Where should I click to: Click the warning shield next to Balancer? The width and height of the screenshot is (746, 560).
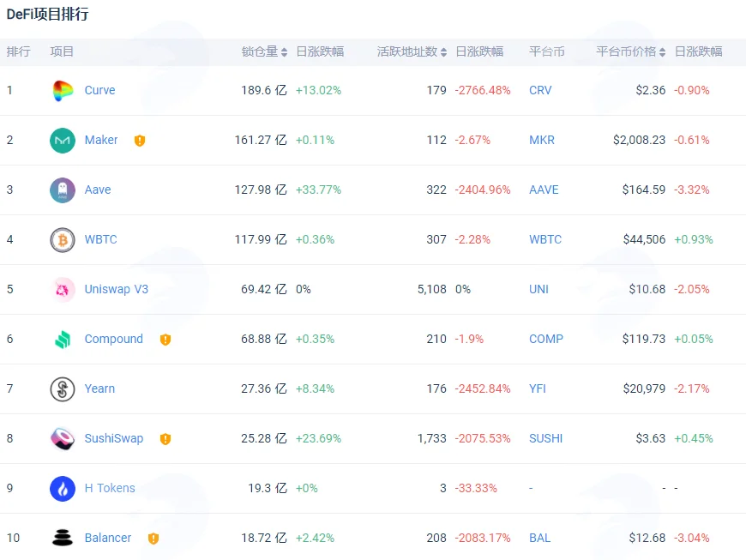pos(153,538)
